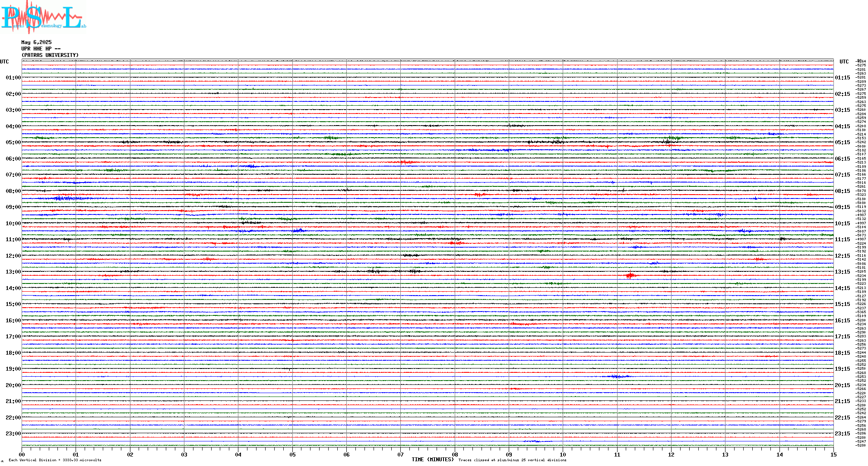The height and width of the screenshot is (466, 868).
Task: Select the 04:00 row label
Action: [x=13, y=126]
